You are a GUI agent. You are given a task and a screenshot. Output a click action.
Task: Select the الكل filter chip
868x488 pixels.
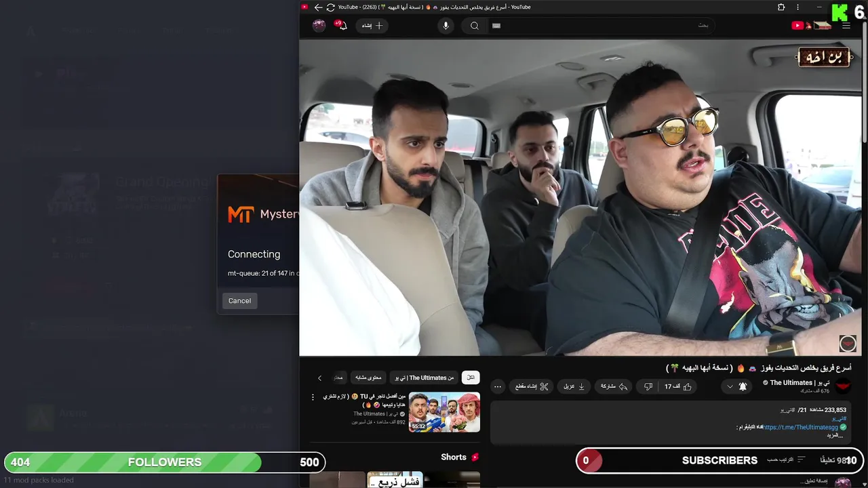point(471,378)
